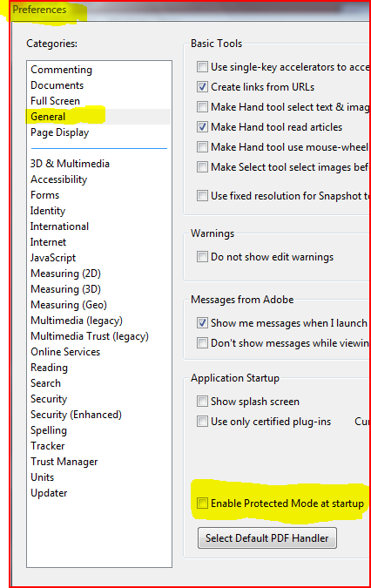This screenshot has width=371, height=588.
Task: Open 3D & Multimedia preferences
Action: [x=70, y=164]
